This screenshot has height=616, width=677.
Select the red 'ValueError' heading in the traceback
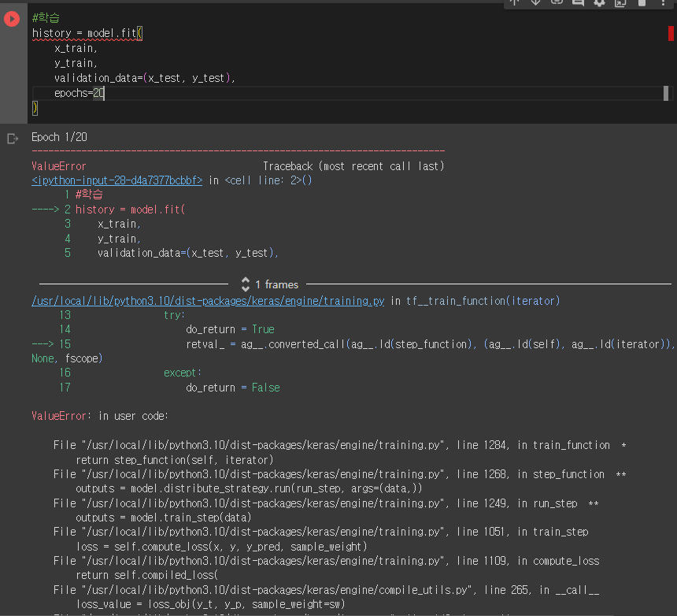pos(59,166)
